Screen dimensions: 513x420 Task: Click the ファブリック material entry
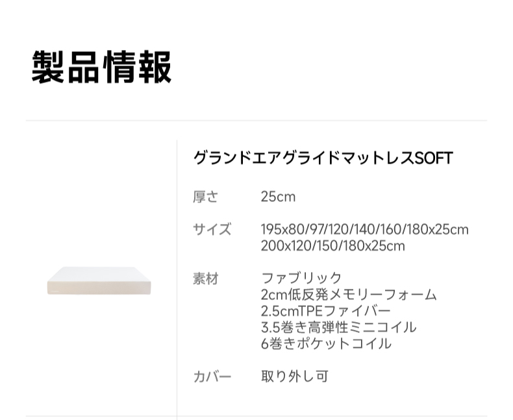301,278
